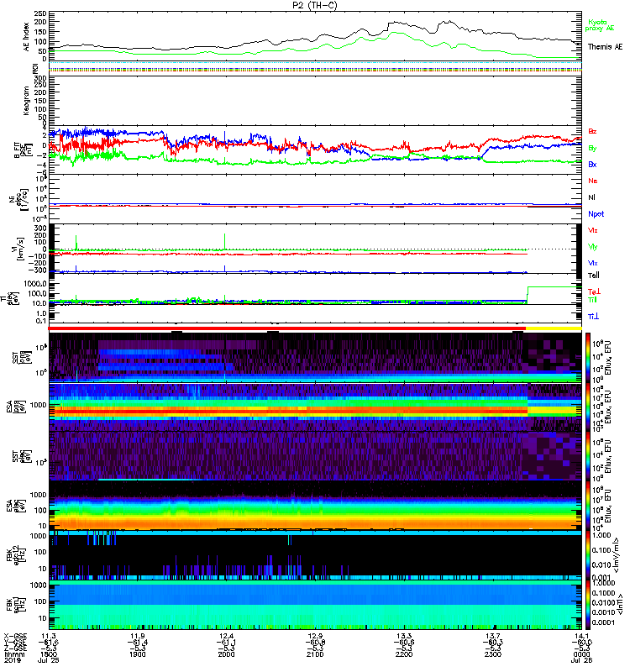The height and width of the screenshot is (672, 630).
Task: Click the 2200 time tick label
Action: point(404,654)
